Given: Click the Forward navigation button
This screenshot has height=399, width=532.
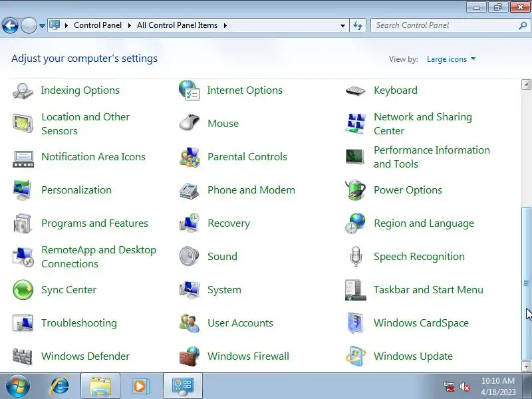Looking at the screenshot, I should click(29, 25).
